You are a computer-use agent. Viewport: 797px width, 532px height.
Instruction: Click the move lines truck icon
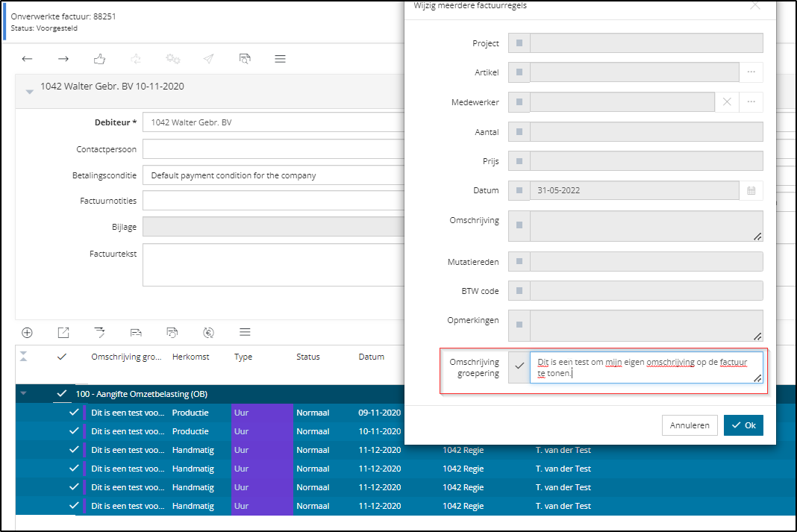click(136, 332)
